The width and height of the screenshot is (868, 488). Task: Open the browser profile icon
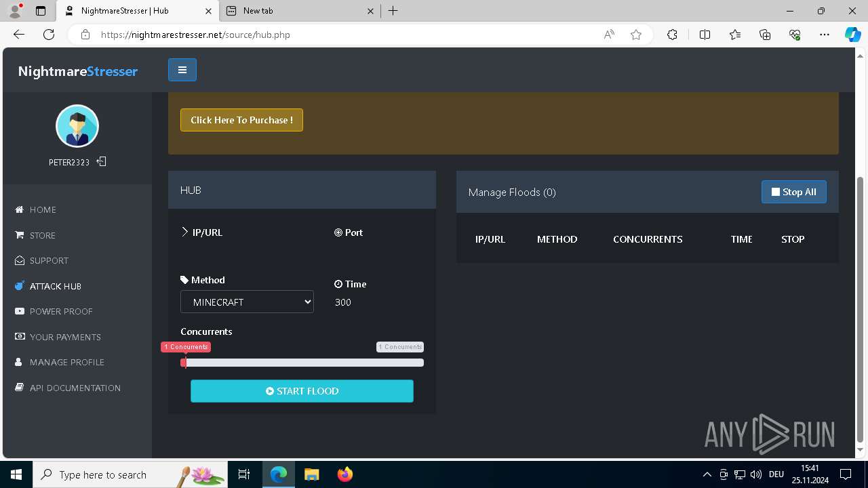click(x=15, y=11)
